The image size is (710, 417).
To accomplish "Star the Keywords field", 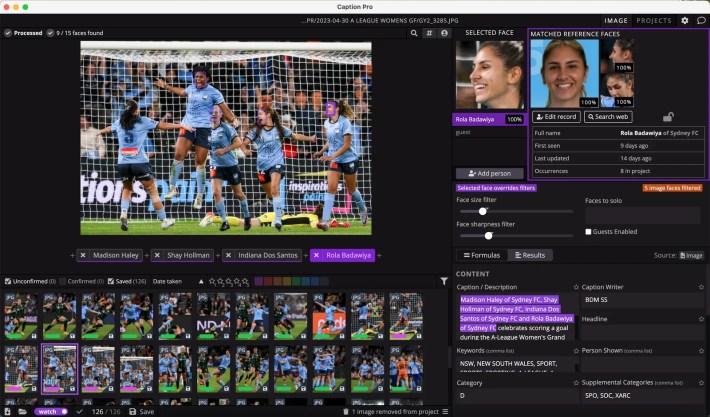I will pyautogui.click(x=576, y=350).
